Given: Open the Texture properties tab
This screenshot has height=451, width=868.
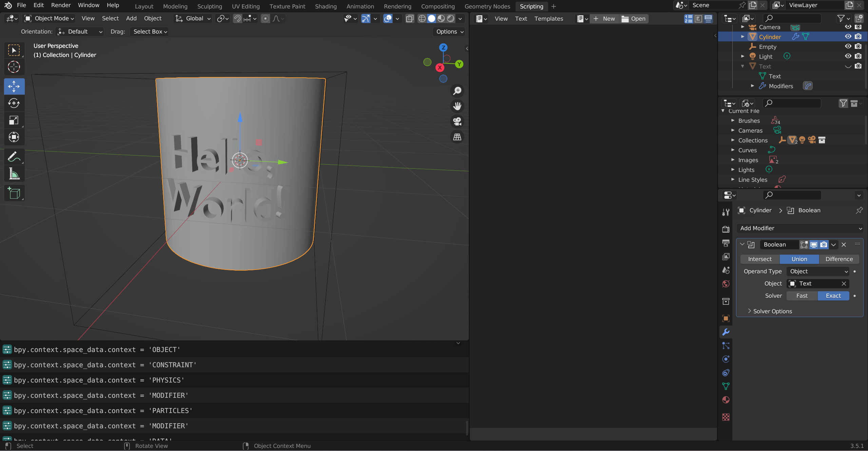Looking at the screenshot, I should pyautogui.click(x=726, y=417).
